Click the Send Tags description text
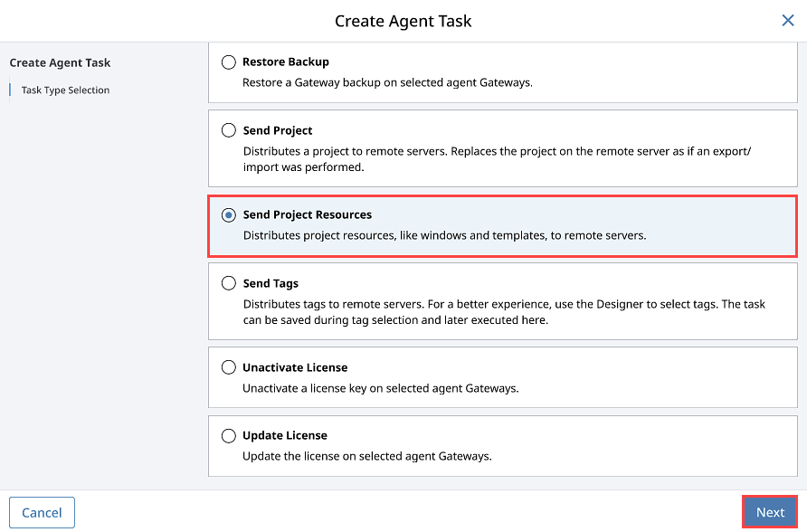The width and height of the screenshot is (807, 532). click(504, 312)
